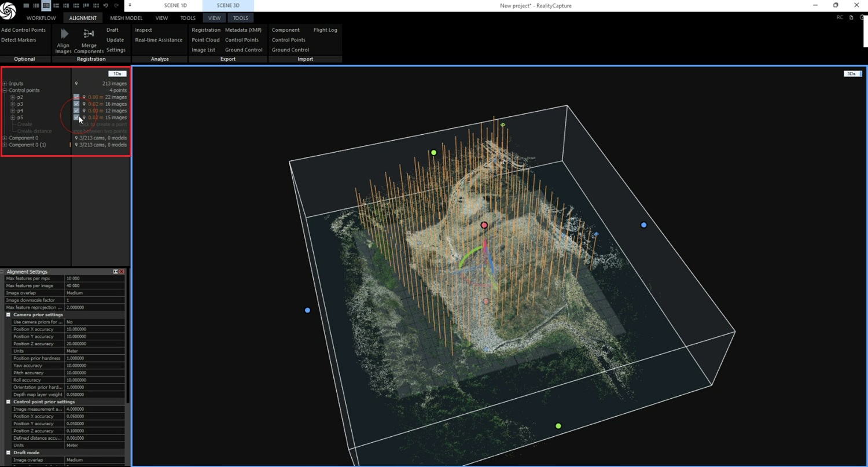
Task: Collapse the Camera prior settings section
Action: click(x=9, y=315)
